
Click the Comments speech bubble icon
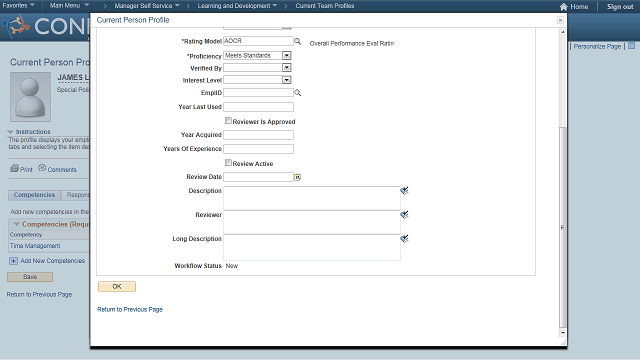(x=42, y=168)
